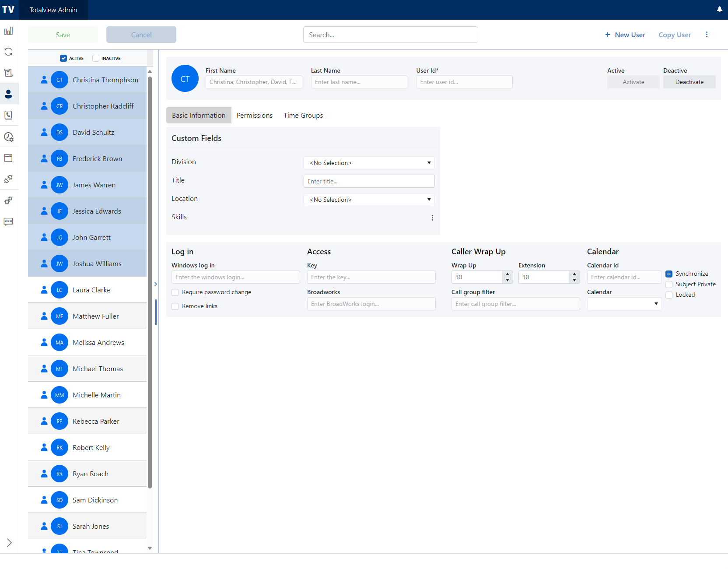Increase Extension value with up arrow

pos(574,274)
